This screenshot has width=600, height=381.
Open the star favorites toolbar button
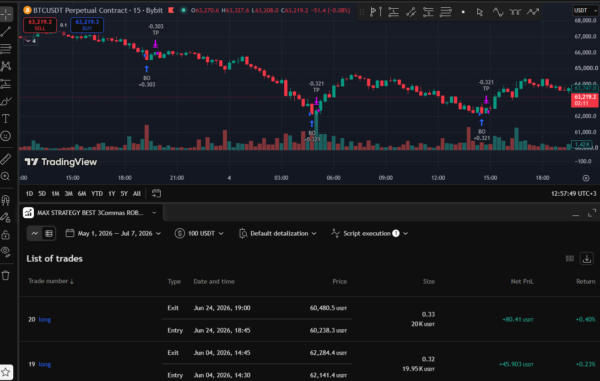pyautogui.click(x=6, y=372)
